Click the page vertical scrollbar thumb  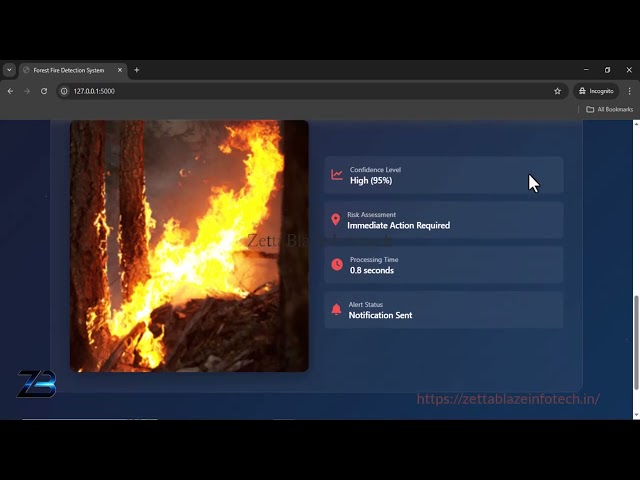pyautogui.click(x=636, y=343)
